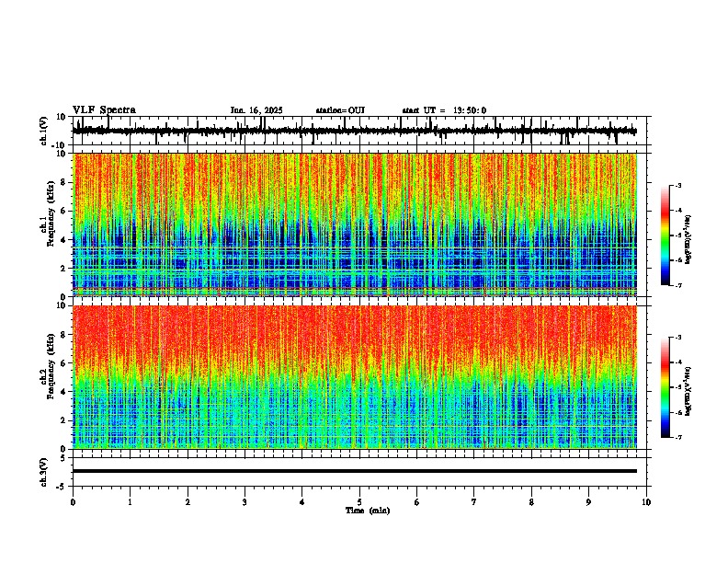The height and width of the screenshot is (563, 728).
Task: Click time axis tick label "5"
Action: pos(359,502)
